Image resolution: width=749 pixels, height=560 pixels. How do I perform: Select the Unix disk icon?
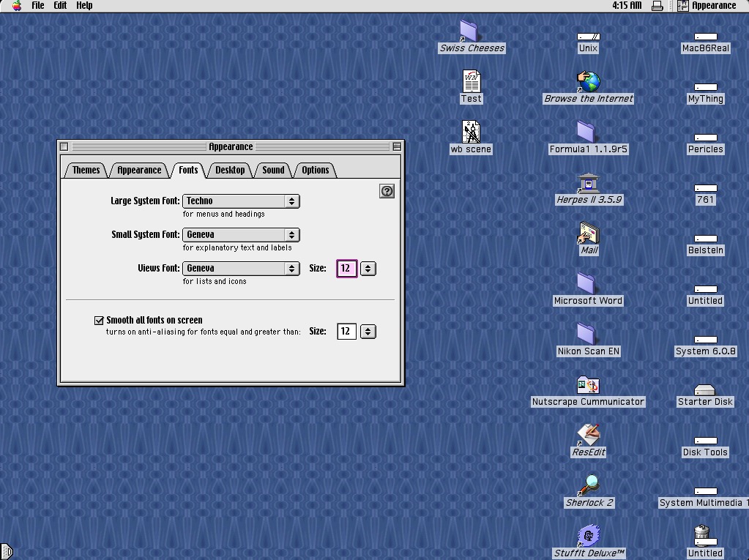pyautogui.click(x=588, y=37)
